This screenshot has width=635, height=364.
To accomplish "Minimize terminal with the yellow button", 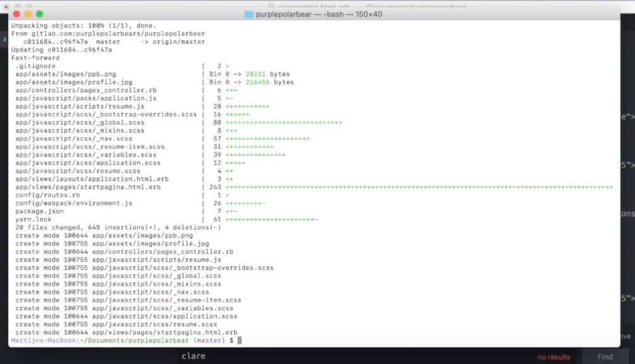I will tap(28, 14).
